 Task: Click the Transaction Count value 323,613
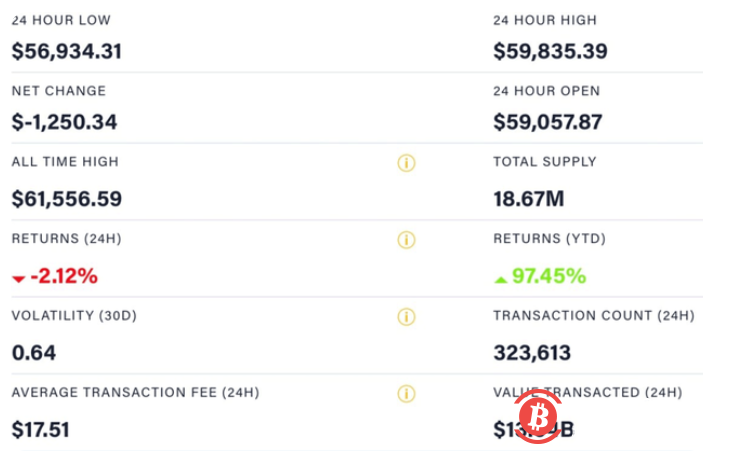(x=532, y=352)
